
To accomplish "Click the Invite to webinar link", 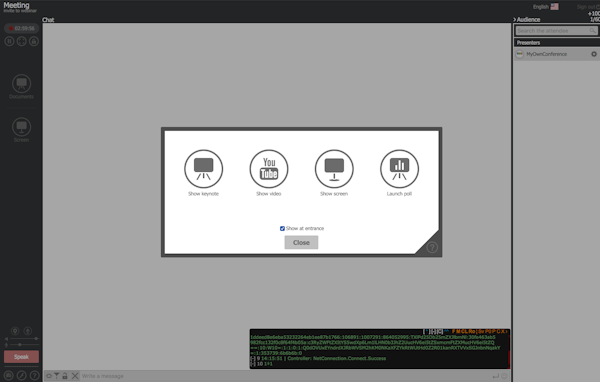I will pos(20,11).
